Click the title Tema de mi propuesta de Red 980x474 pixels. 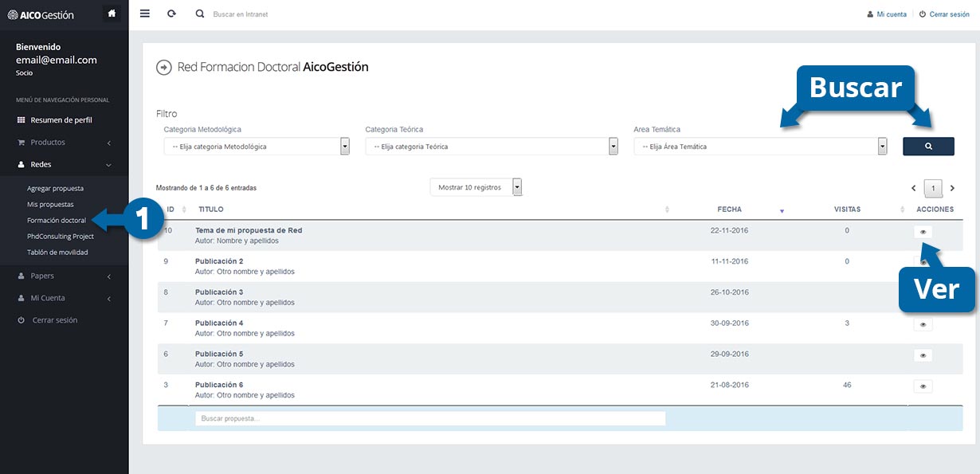249,230
